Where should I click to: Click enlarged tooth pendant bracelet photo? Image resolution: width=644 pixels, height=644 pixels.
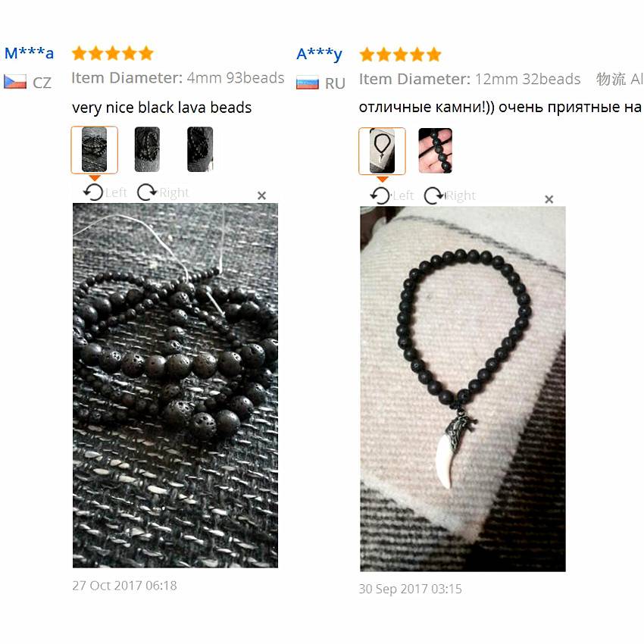pyautogui.click(x=463, y=389)
